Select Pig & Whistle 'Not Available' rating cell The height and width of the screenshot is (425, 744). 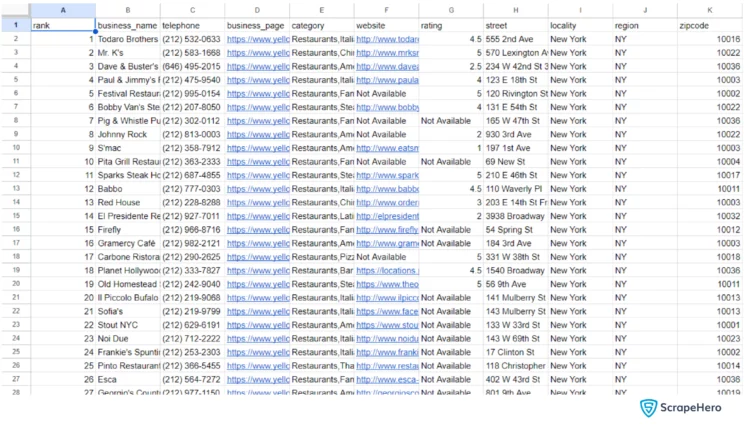[x=451, y=121]
